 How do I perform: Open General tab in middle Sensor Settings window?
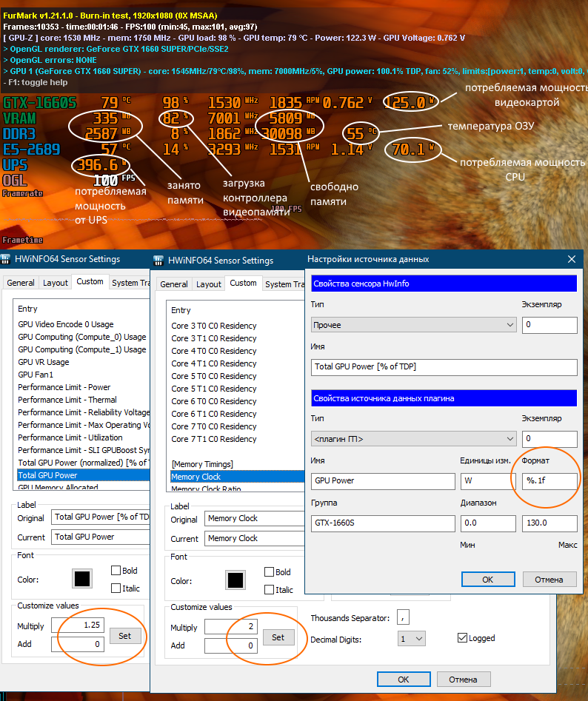coord(174,284)
